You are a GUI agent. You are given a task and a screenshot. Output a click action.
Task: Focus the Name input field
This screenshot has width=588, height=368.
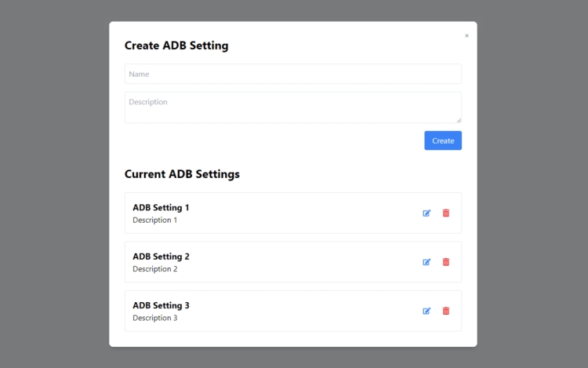pos(293,74)
